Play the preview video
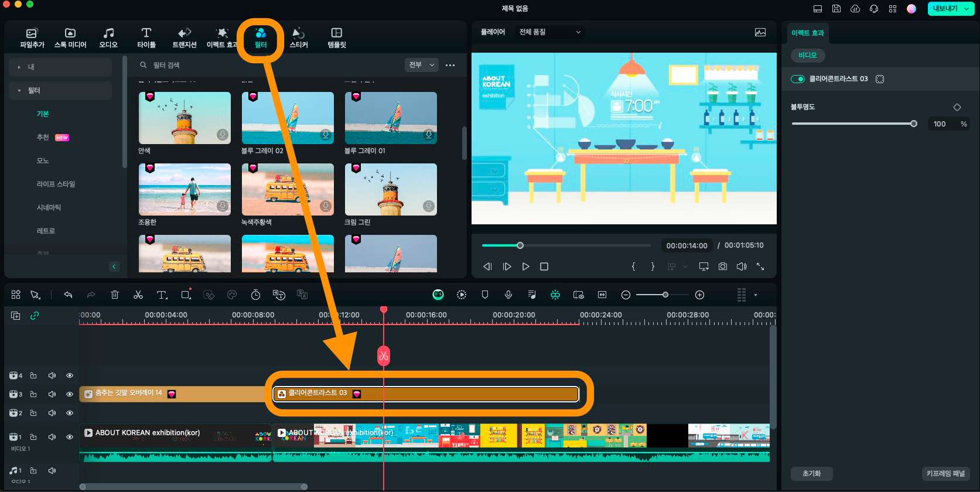980x492 pixels. pos(526,266)
